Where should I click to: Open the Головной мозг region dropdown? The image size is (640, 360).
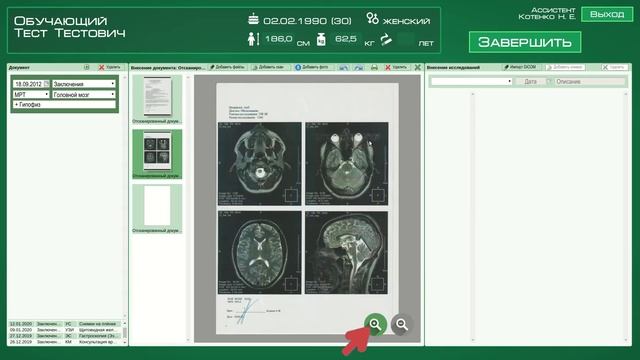pyautogui.click(x=84, y=94)
